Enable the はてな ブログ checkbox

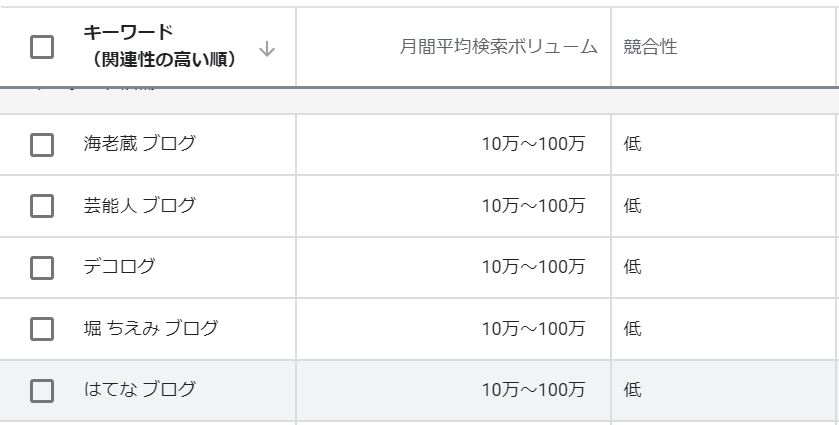(42, 391)
